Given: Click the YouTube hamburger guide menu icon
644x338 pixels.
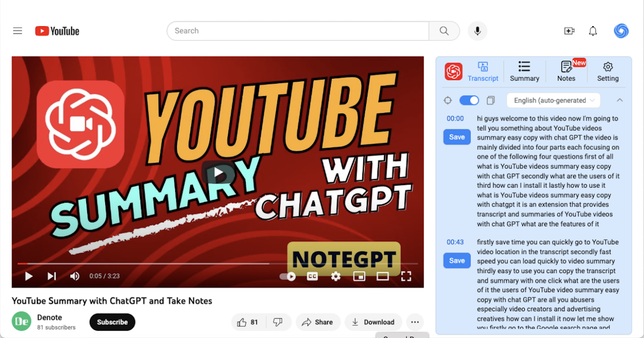Looking at the screenshot, I should click(17, 31).
